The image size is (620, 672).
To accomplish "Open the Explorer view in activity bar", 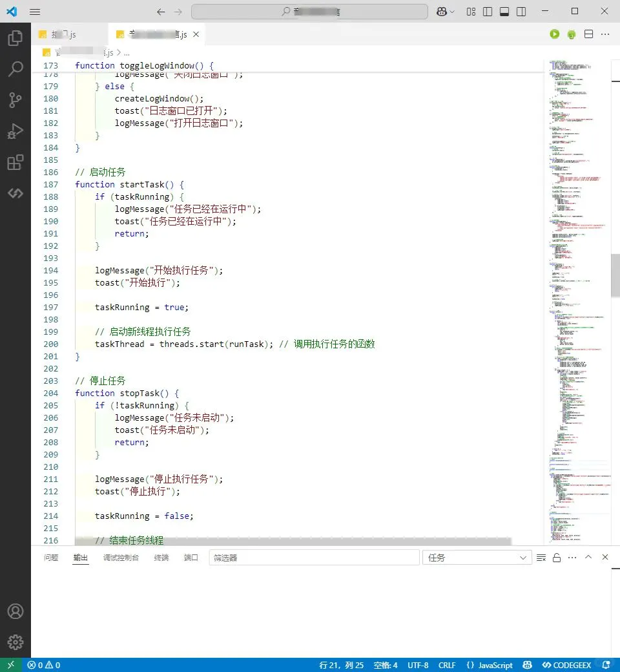I will coord(15,37).
